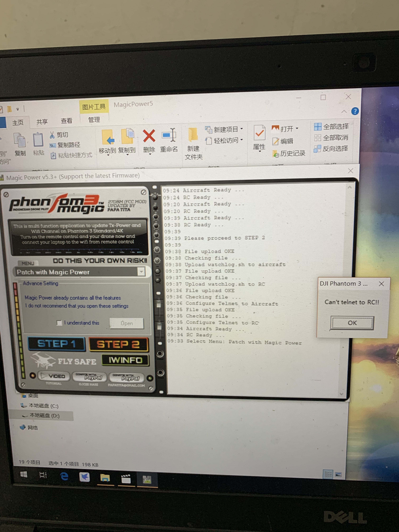Expand the 'Patch with Magic Power' menu dropdown
This screenshot has width=399, height=532.
[x=141, y=272]
